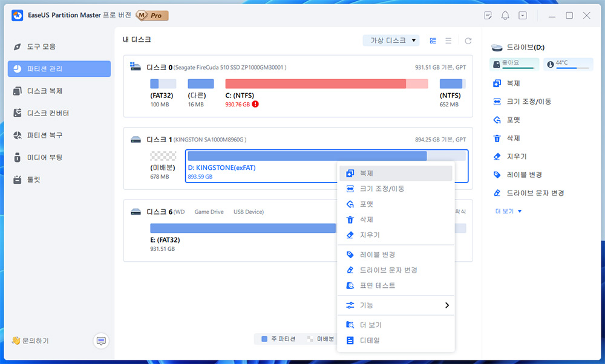Select 파티션 관리 in the sidebar
This screenshot has height=364, width=605.
pos(59,69)
